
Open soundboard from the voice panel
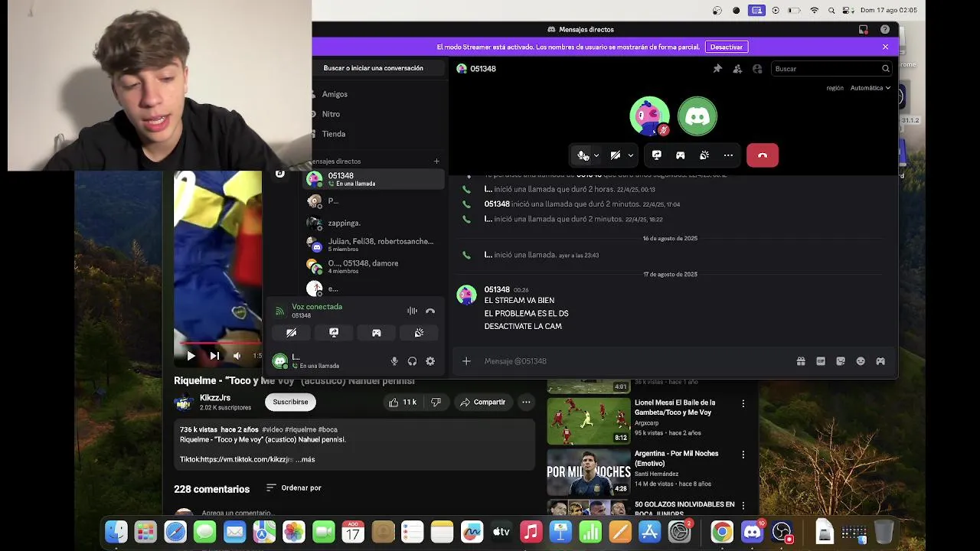pos(419,333)
